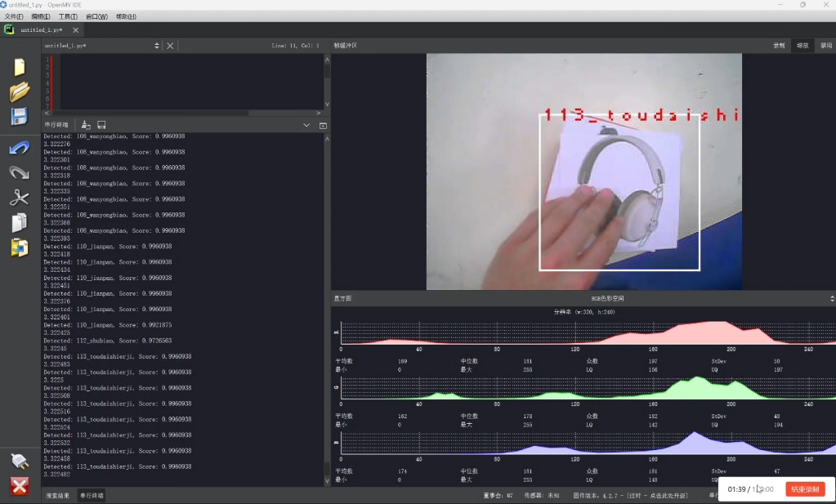Click the serial terminal scrollbar up arrow
The width and height of the screenshot is (836, 504).
coord(327,139)
